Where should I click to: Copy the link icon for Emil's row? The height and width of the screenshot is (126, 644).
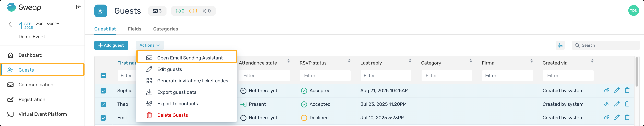606,117
